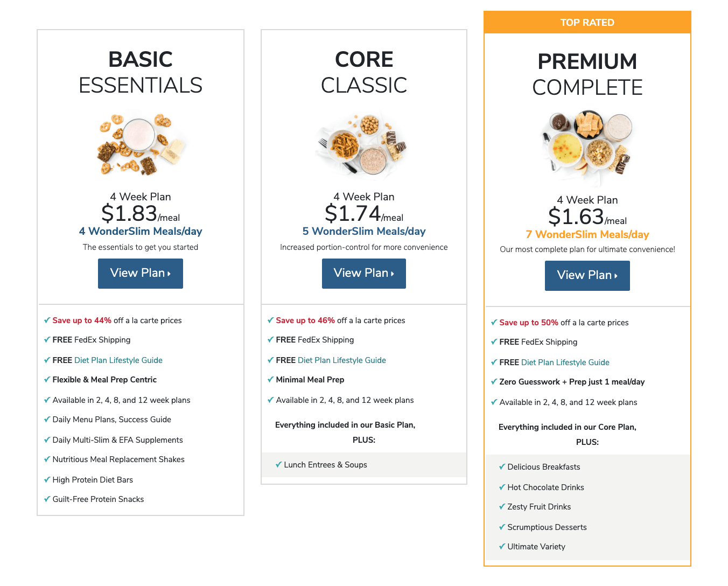This screenshot has width=728, height=586.
Task: Open the Basic plan's View Plan page
Action: [141, 274]
